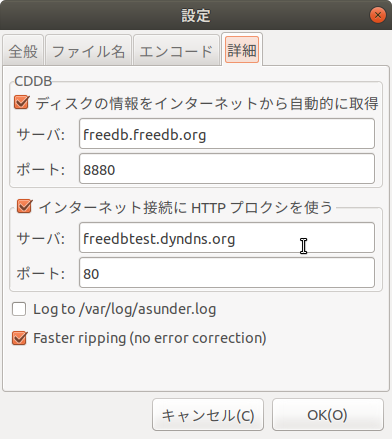Click the CDDB group label

coord(33,81)
